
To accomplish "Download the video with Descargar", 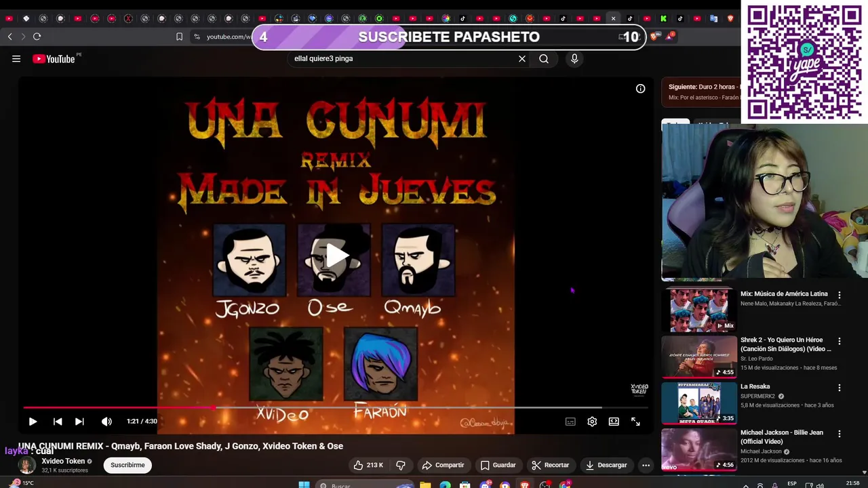I will pyautogui.click(x=606, y=465).
